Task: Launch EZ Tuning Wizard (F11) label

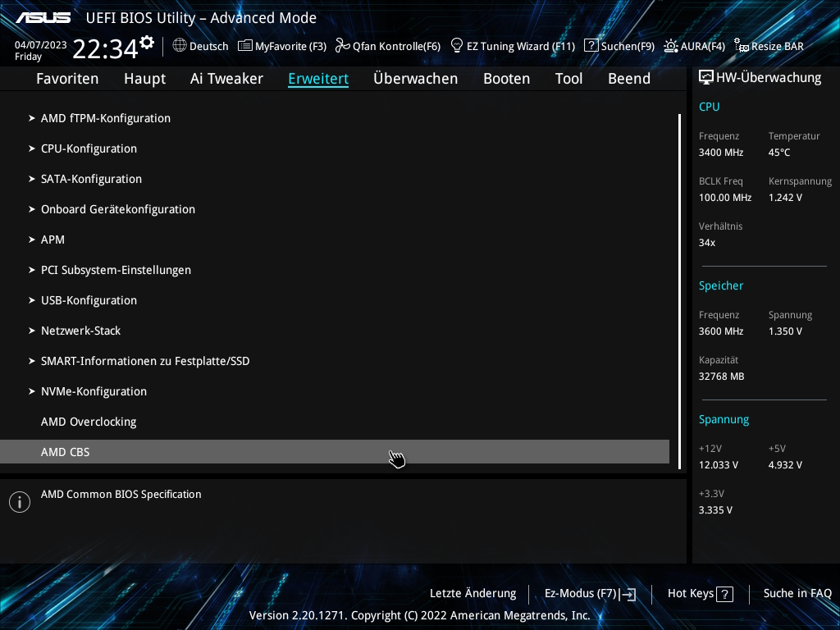Action: pyautogui.click(x=521, y=47)
